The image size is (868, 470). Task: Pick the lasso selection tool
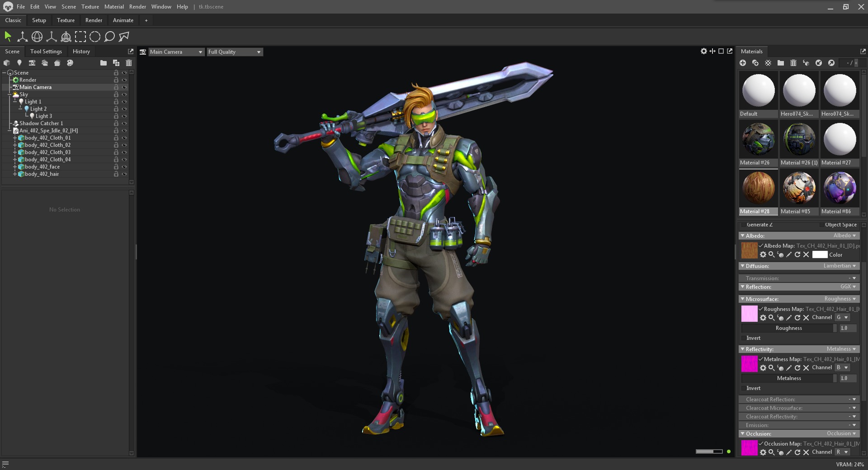pyautogui.click(x=109, y=37)
